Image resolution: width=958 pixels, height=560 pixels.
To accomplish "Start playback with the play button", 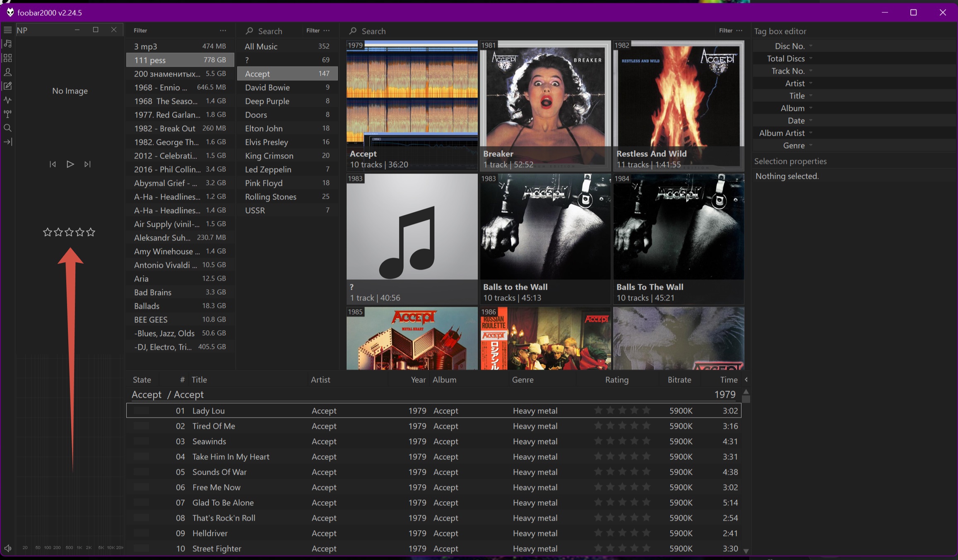I will coord(70,164).
